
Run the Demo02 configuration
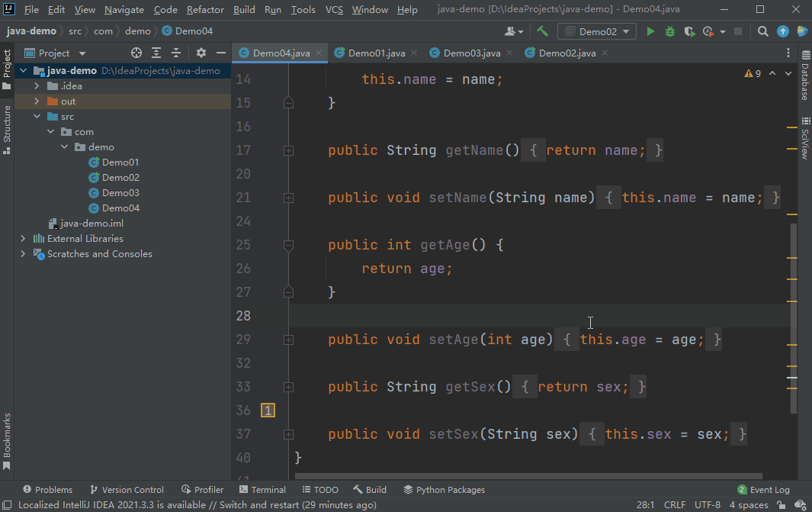click(x=650, y=31)
